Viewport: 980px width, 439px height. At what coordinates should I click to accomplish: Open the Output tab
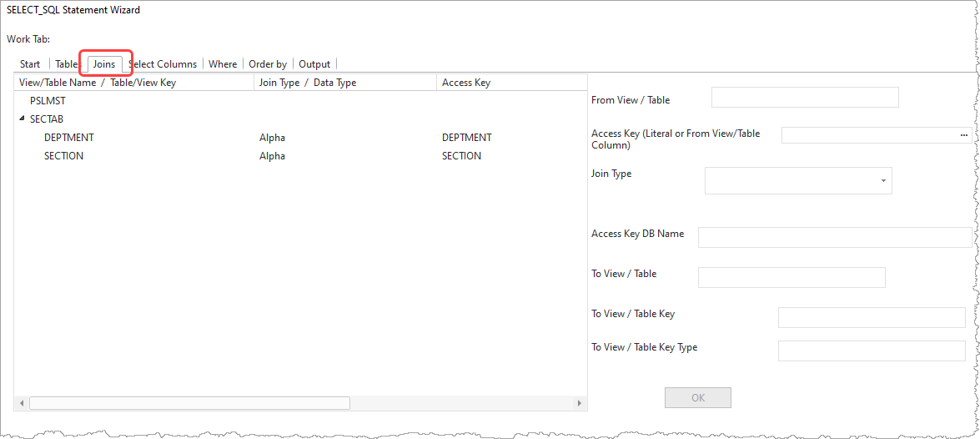[314, 64]
